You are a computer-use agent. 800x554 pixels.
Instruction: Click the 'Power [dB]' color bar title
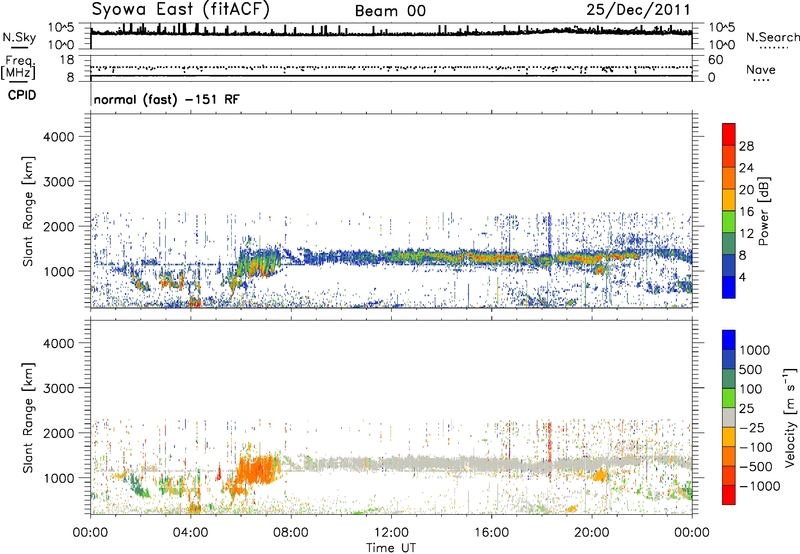pyautogui.click(x=763, y=211)
